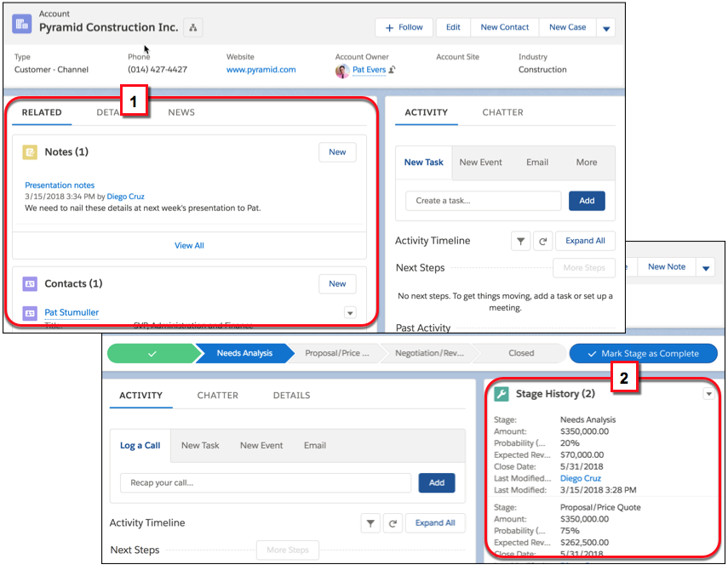Screen dimensions: 728x576
Task: Open the opportunity CHATTER tab
Action: pyautogui.click(x=217, y=396)
